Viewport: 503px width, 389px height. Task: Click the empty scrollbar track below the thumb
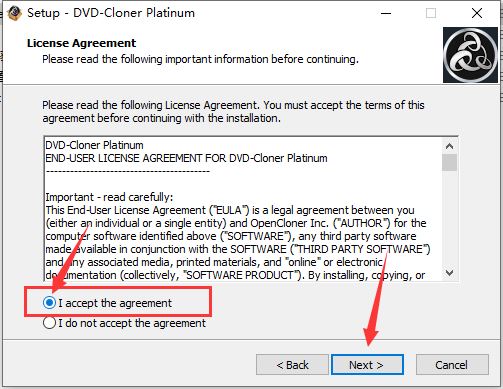[x=449, y=218]
